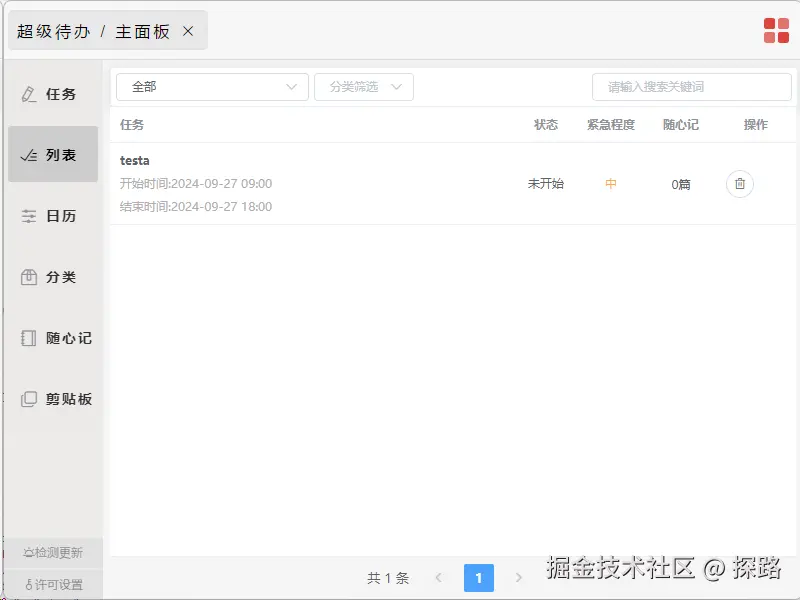The image size is (800, 600).
Task: Click the 未开始 status cell
Action: point(545,184)
